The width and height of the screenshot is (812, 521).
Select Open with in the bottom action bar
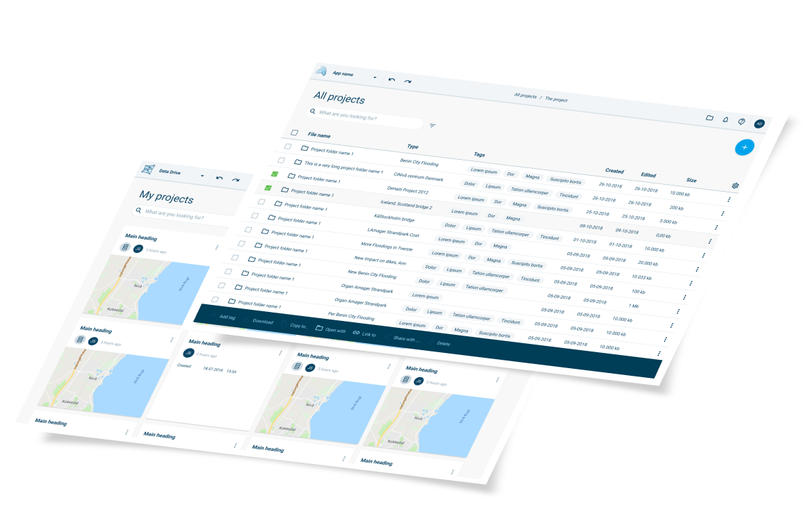(330, 330)
